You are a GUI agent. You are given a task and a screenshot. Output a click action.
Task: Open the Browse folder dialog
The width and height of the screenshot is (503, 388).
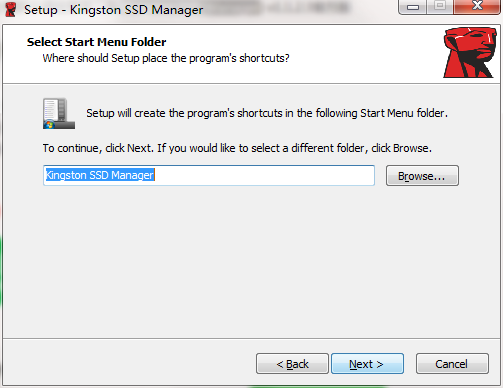pos(422,176)
